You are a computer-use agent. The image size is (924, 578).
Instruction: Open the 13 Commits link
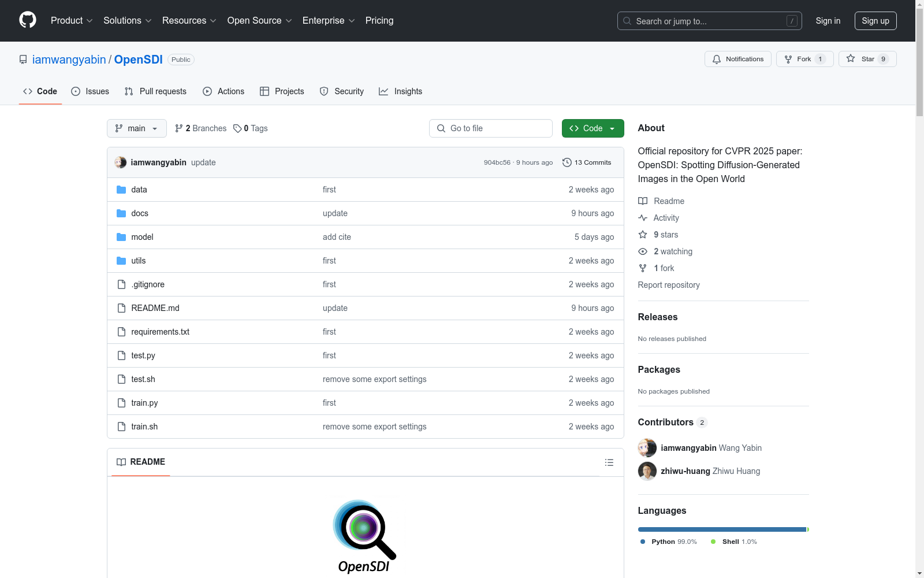[587, 162]
